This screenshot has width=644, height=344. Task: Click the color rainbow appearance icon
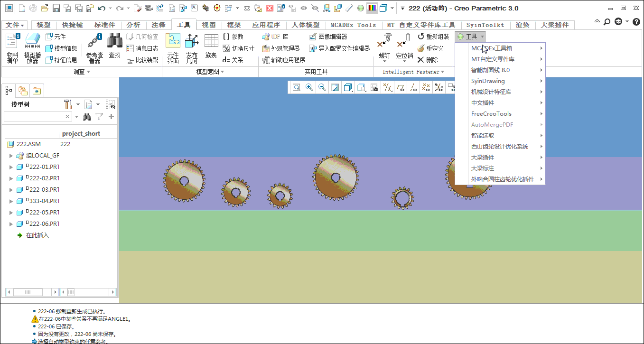[372, 8]
